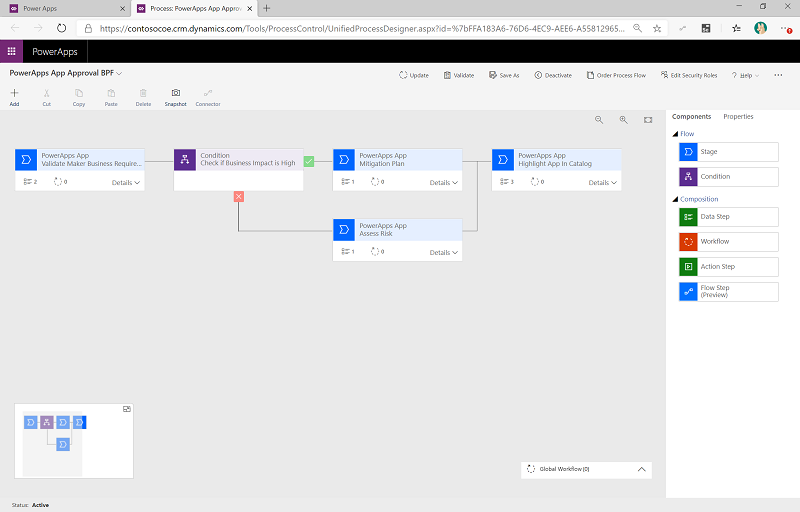Switch to the Components tab

(691, 117)
